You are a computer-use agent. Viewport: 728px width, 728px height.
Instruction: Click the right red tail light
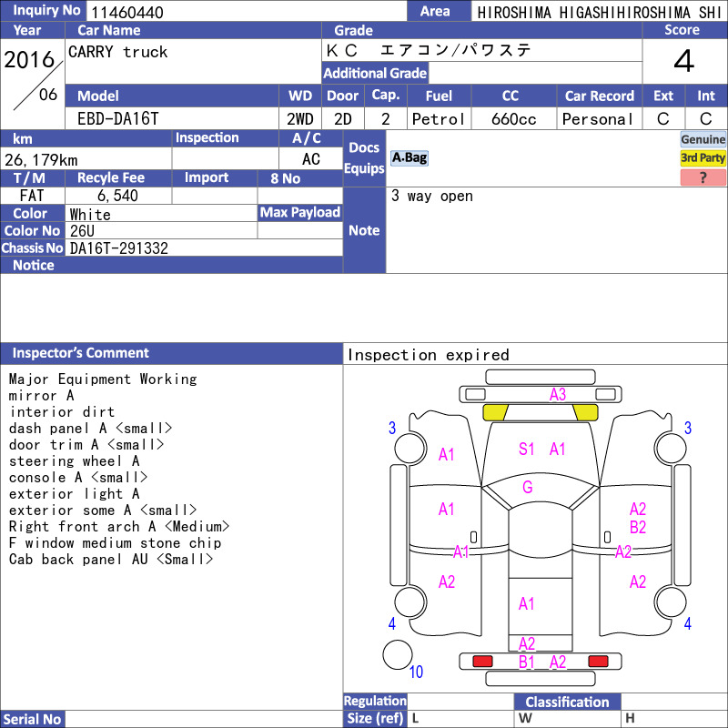point(598,662)
